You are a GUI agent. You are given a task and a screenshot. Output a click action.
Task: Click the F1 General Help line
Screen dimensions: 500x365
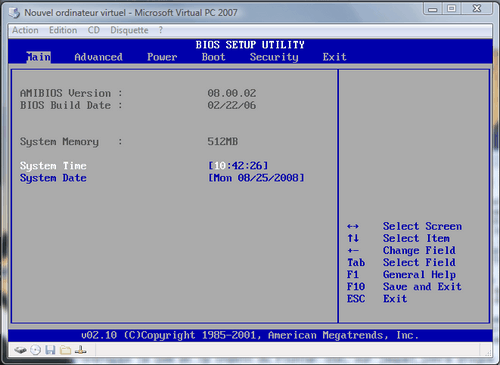point(401,275)
